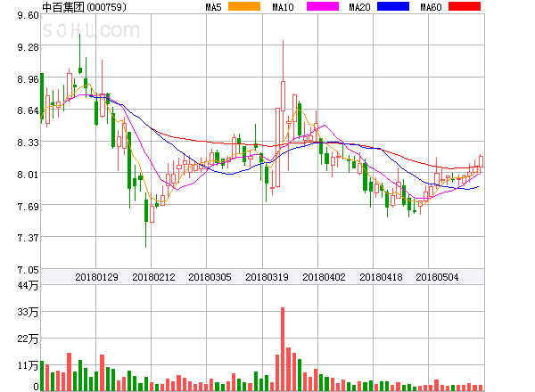
Task: Select the MA10 legend label
Action: pyautogui.click(x=283, y=7)
